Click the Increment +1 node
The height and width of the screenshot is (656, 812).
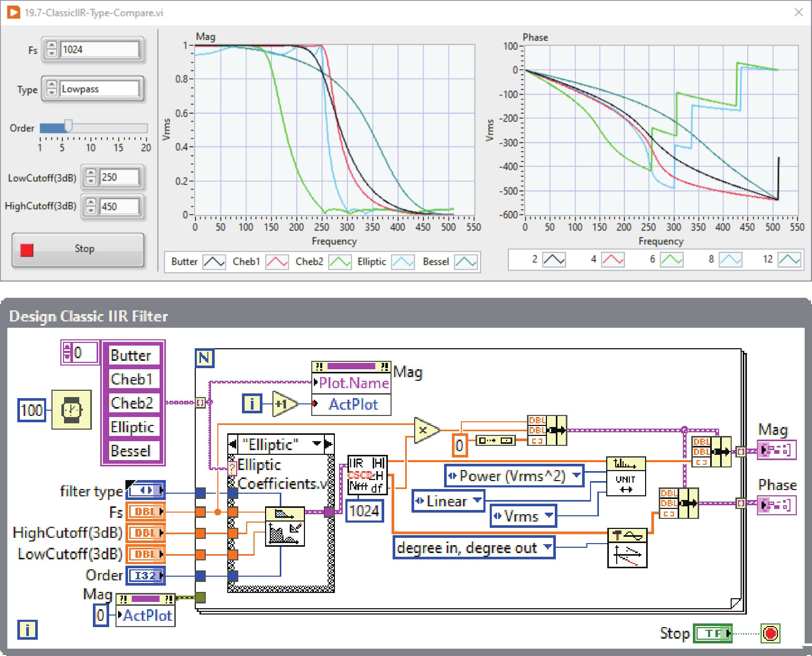tap(284, 404)
